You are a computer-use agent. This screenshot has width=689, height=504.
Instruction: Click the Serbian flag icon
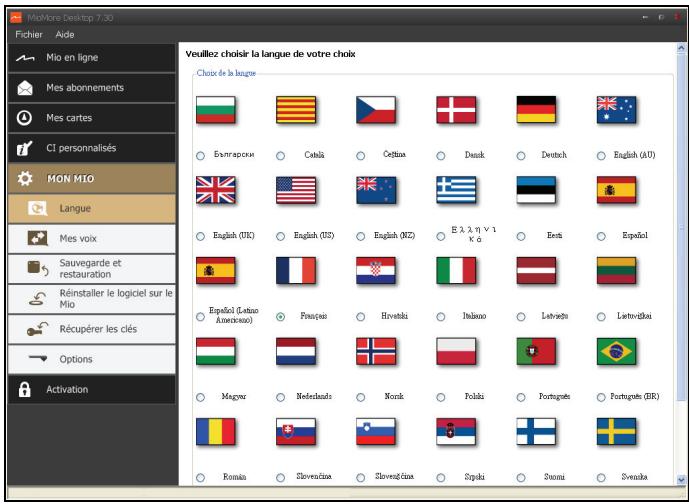point(456,431)
